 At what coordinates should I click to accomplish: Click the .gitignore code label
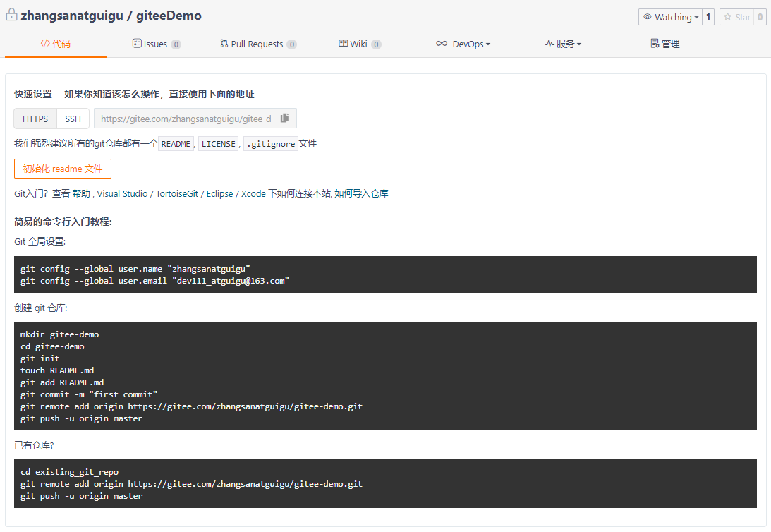pos(271,143)
